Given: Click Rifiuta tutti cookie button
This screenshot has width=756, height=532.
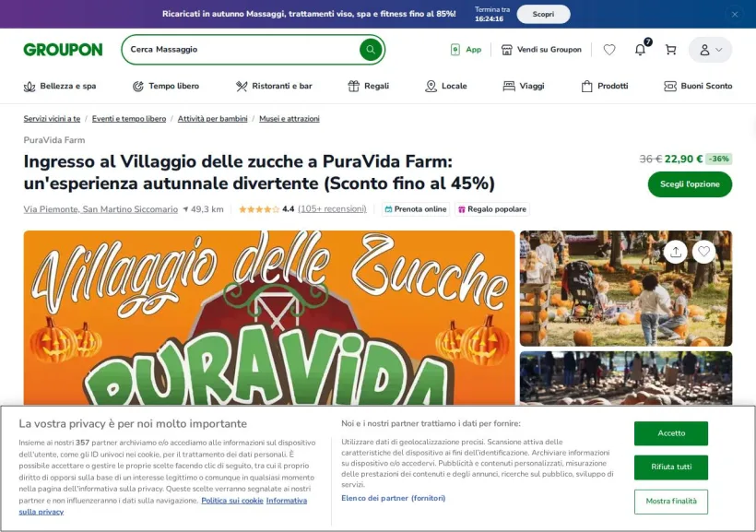Looking at the screenshot, I should [670, 467].
